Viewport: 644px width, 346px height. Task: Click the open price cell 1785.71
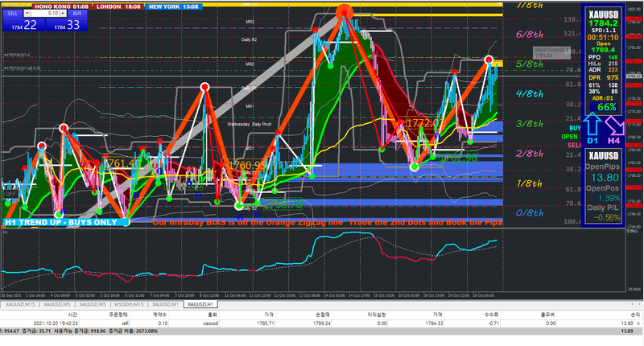266,323
